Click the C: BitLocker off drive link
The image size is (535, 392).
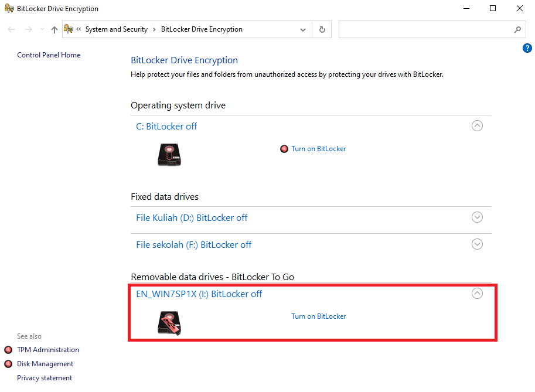tap(166, 126)
